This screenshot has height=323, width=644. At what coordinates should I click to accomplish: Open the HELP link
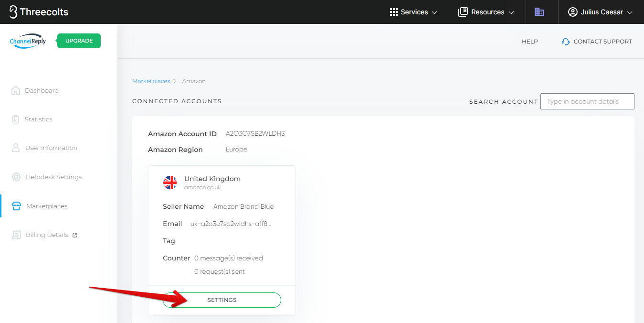click(x=530, y=42)
